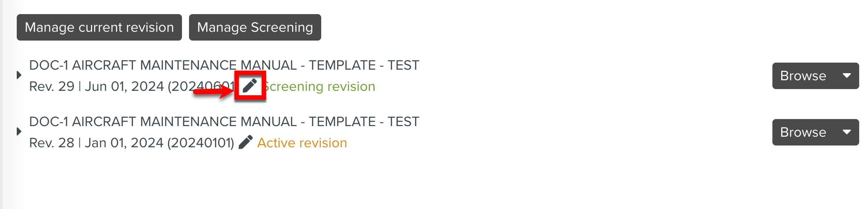
Task: Click the Jun 01, 2024 revision date
Action: (124, 86)
